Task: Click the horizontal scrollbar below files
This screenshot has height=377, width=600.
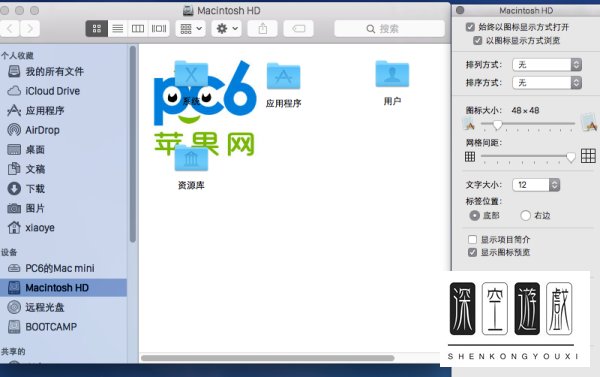Action: coord(267,358)
